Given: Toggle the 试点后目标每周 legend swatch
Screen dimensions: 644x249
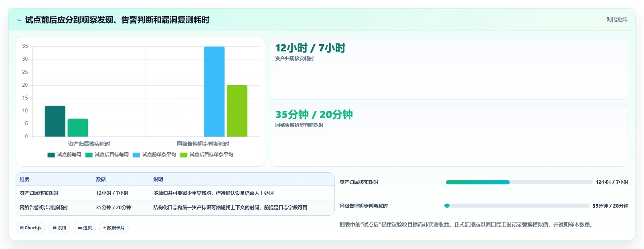Looking at the screenshot, I should 89,155.
